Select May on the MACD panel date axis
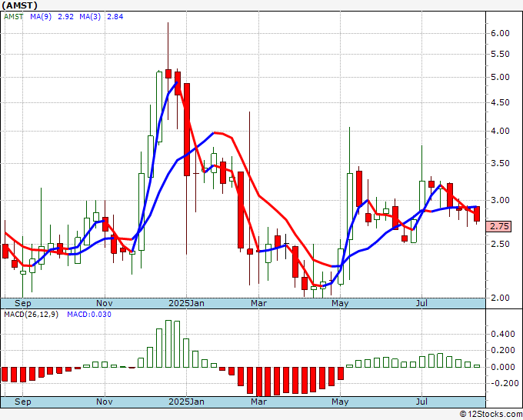Screen dimensions: 523x420 (340, 402)
